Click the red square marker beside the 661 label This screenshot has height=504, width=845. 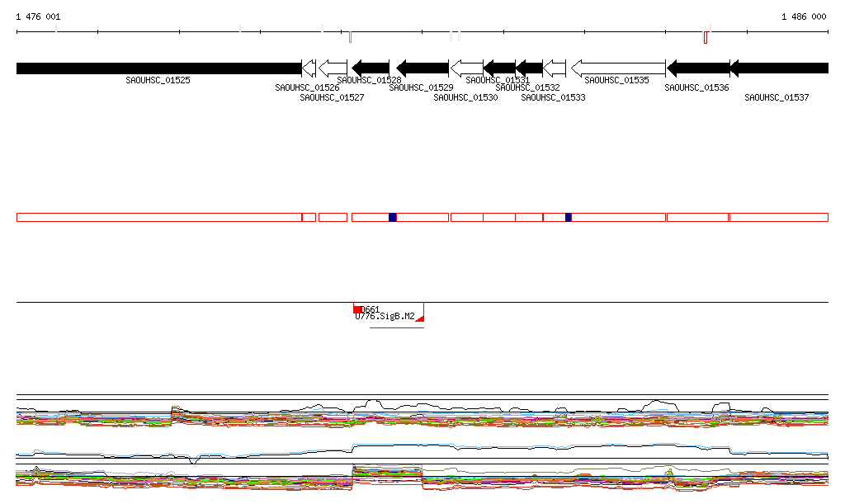[x=357, y=309]
